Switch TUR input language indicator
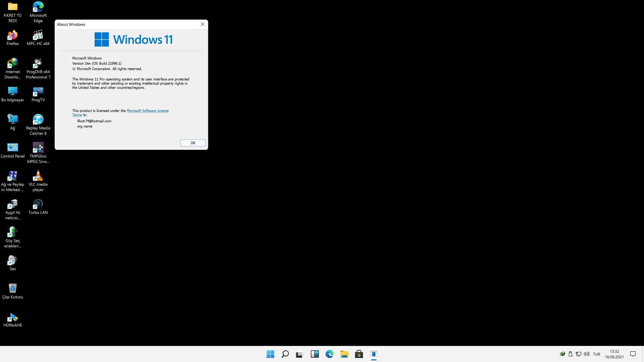644x362 pixels. click(596, 354)
